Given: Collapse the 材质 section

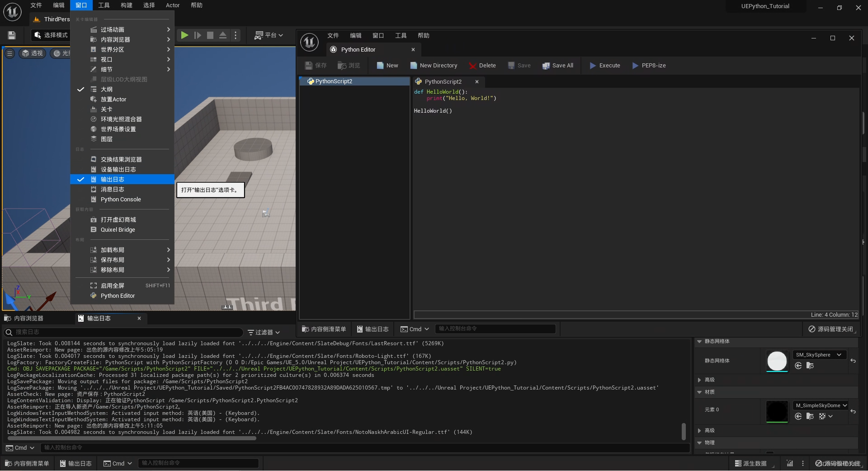Looking at the screenshot, I should pos(699,392).
